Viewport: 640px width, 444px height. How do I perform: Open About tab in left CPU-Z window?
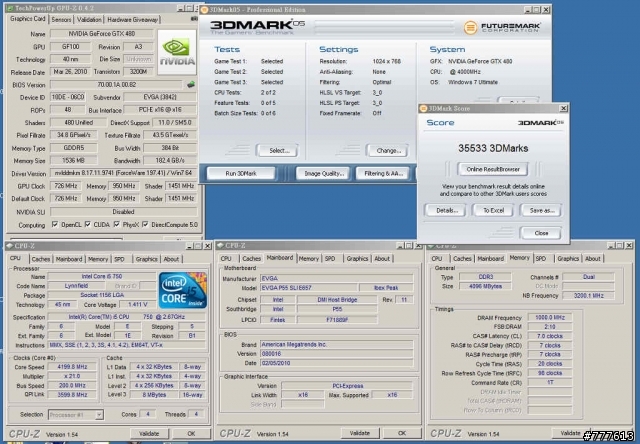171,259
